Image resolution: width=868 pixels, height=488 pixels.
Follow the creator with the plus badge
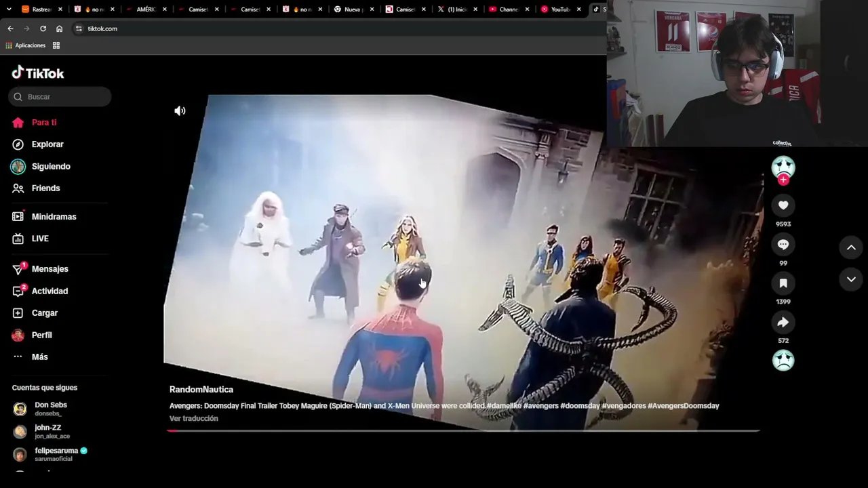pyautogui.click(x=783, y=180)
